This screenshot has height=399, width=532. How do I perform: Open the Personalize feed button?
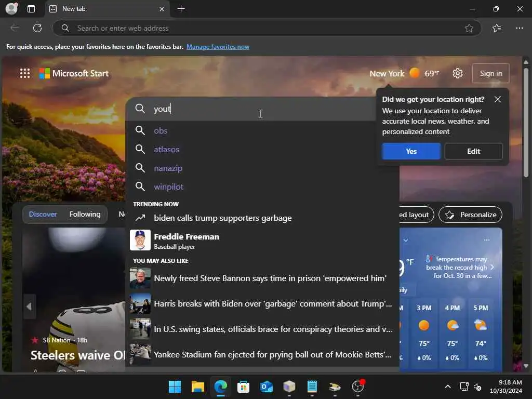coord(470,215)
